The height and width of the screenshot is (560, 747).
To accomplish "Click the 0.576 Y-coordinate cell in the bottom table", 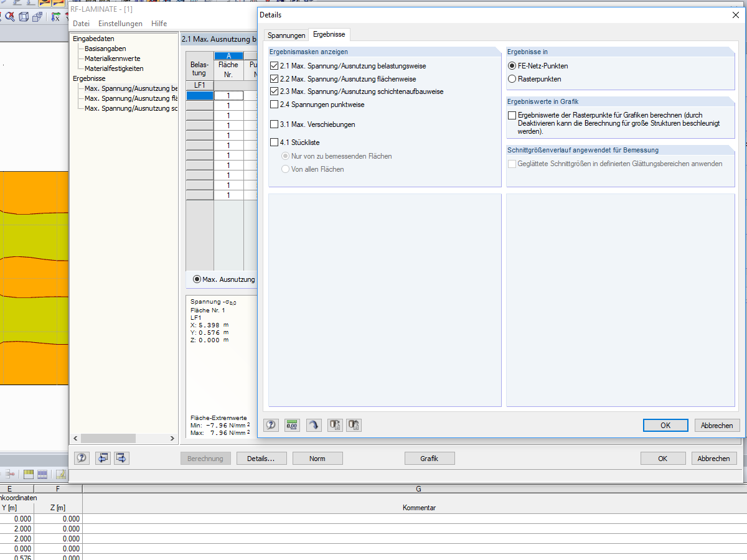I will 16,557.
